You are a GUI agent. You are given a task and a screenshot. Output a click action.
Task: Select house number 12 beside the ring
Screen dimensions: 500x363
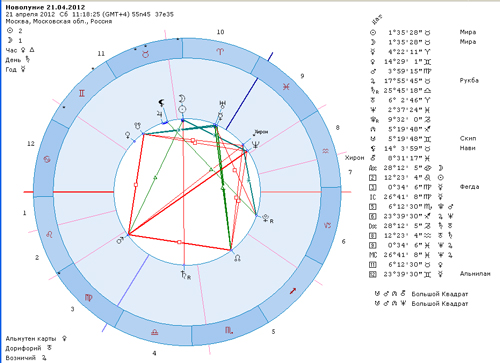coord(31,143)
